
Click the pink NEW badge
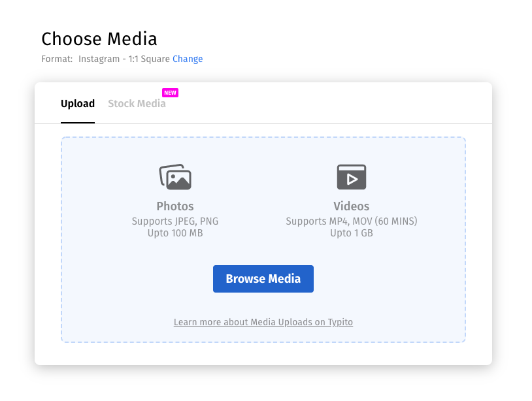tap(171, 93)
